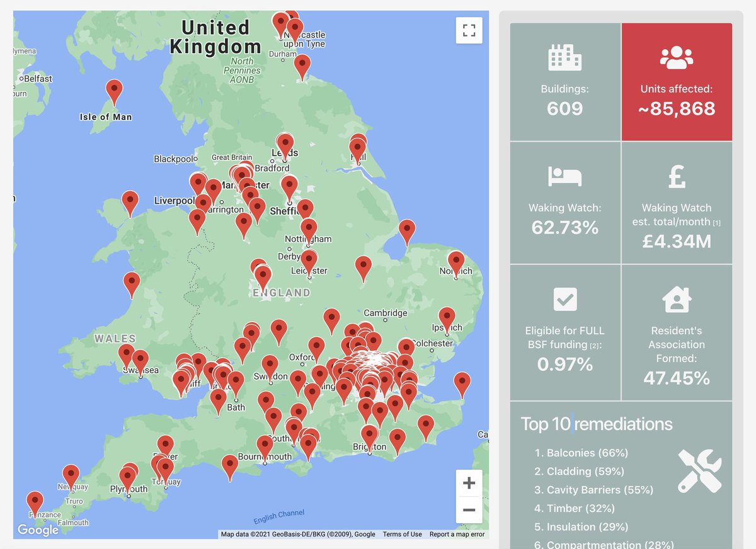Open the Terms of Use link
756x549 pixels.
[x=402, y=534]
